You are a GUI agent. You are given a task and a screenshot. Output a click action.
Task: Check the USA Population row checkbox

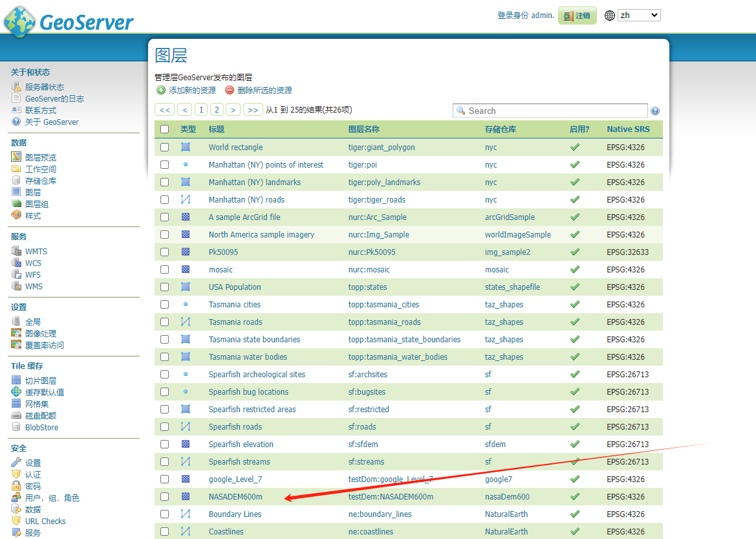(165, 287)
